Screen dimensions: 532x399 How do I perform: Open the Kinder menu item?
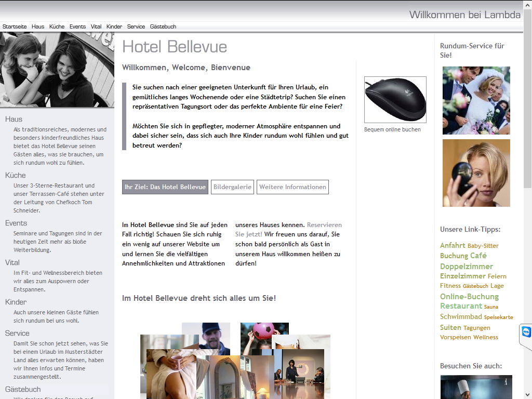tap(114, 26)
